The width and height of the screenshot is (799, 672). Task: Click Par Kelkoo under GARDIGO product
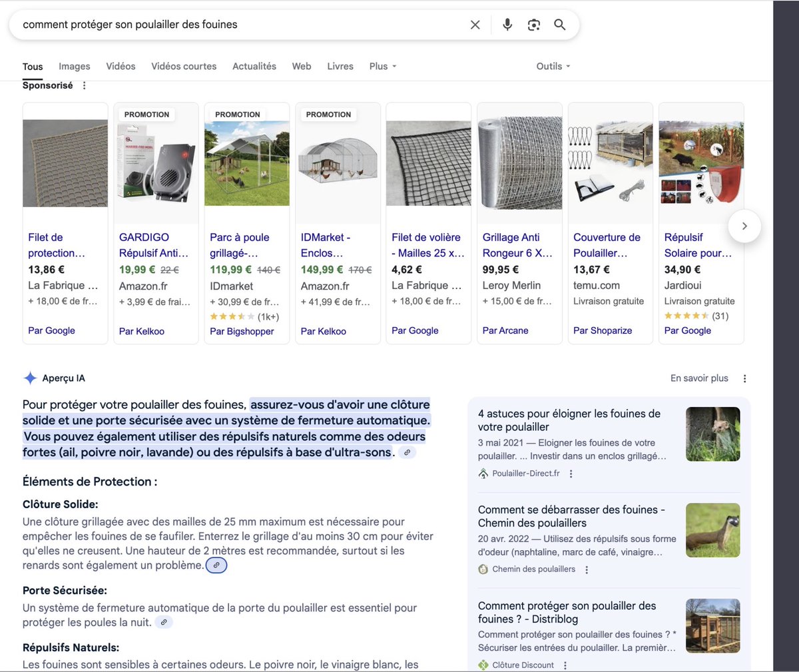click(142, 331)
